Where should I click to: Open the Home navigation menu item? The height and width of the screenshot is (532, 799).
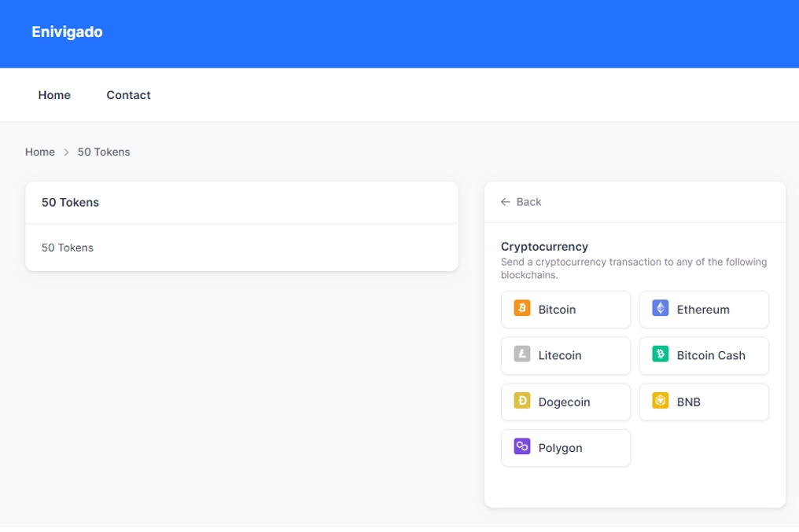click(x=54, y=95)
